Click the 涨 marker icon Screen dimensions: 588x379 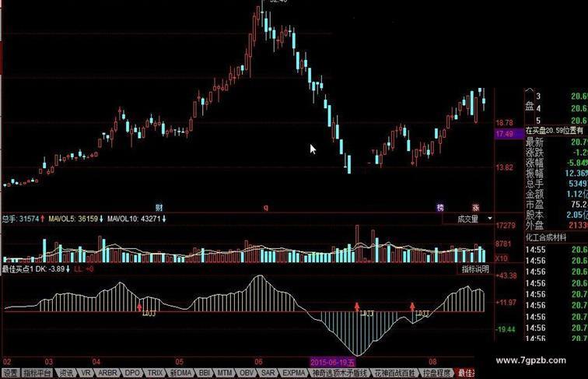(x=476, y=208)
